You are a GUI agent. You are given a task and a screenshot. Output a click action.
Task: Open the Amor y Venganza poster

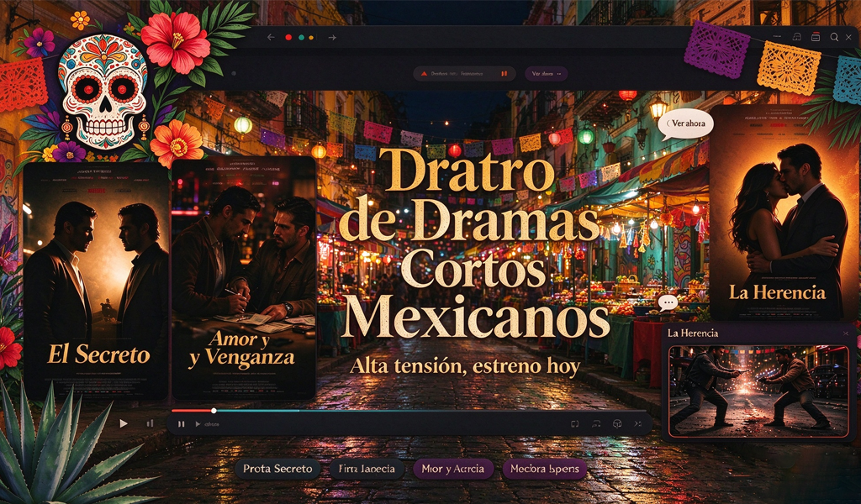click(x=244, y=278)
